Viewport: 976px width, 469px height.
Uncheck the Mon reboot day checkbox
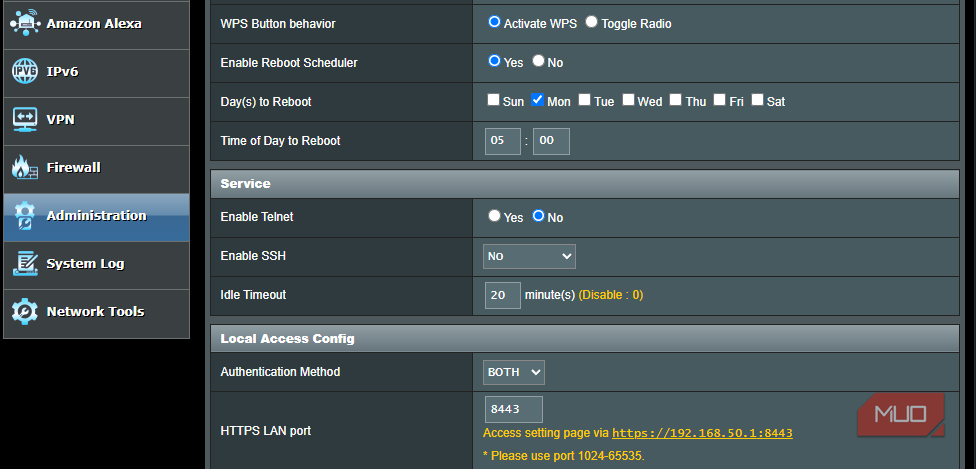[x=537, y=100]
